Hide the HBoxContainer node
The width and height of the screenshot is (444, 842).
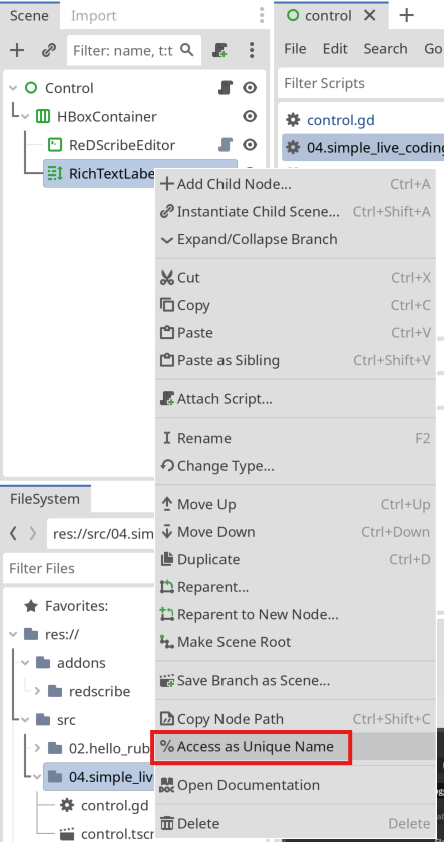250,116
